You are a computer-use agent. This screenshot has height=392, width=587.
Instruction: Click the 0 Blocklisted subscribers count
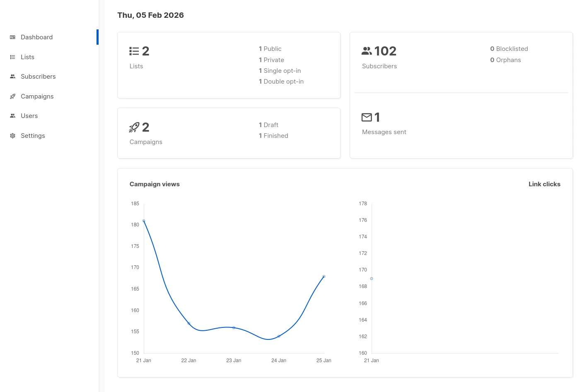tap(509, 49)
